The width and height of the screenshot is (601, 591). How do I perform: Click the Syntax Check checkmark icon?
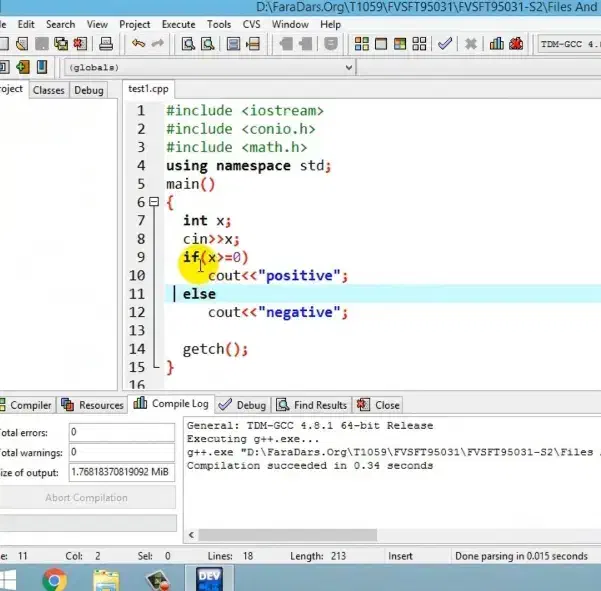pyautogui.click(x=444, y=44)
